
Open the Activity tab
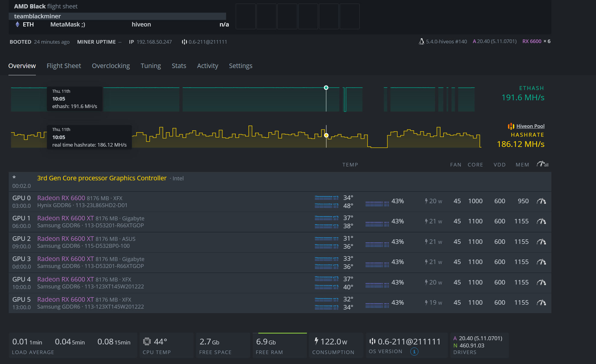pyautogui.click(x=208, y=66)
